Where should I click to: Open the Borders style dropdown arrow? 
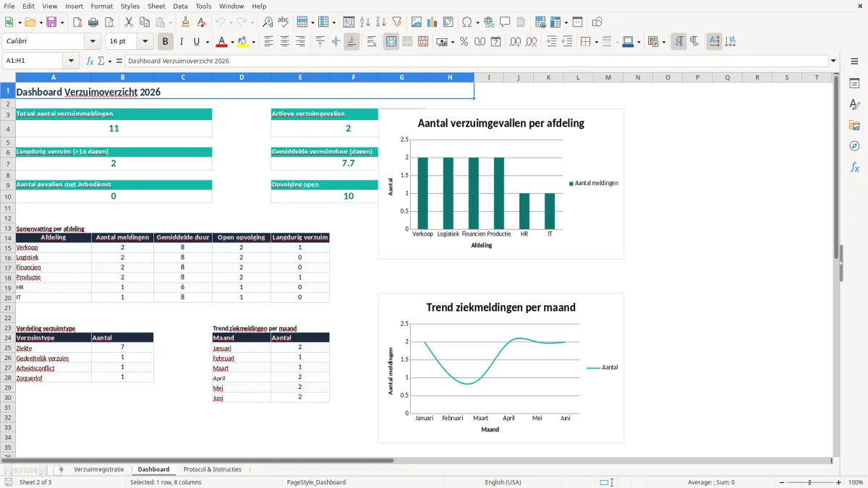pyautogui.click(x=595, y=42)
